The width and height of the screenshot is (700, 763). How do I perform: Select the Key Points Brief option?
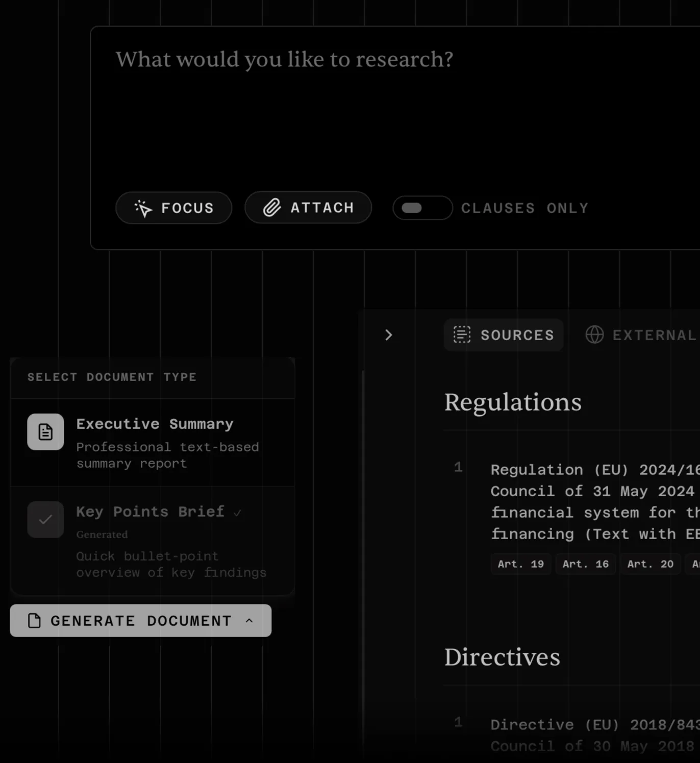tap(153, 541)
